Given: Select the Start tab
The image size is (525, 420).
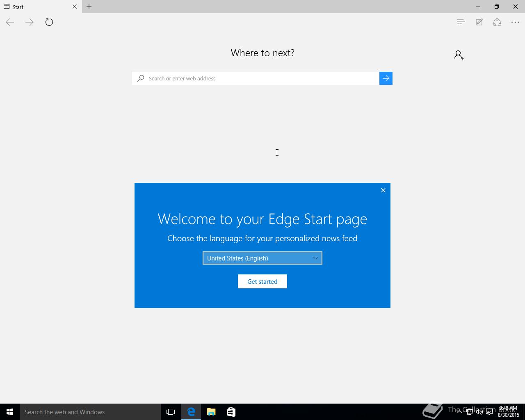Looking at the screenshot, I should [41, 7].
